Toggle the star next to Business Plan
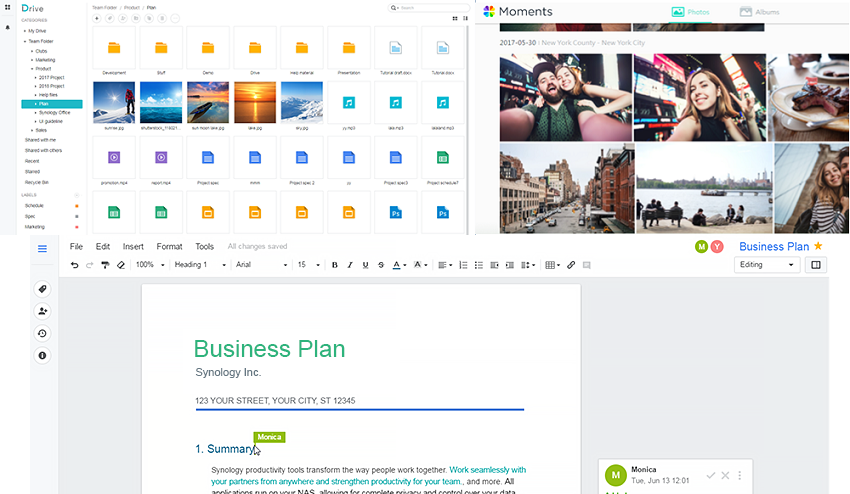The width and height of the screenshot is (850, 494). click(x=819, y=246)
